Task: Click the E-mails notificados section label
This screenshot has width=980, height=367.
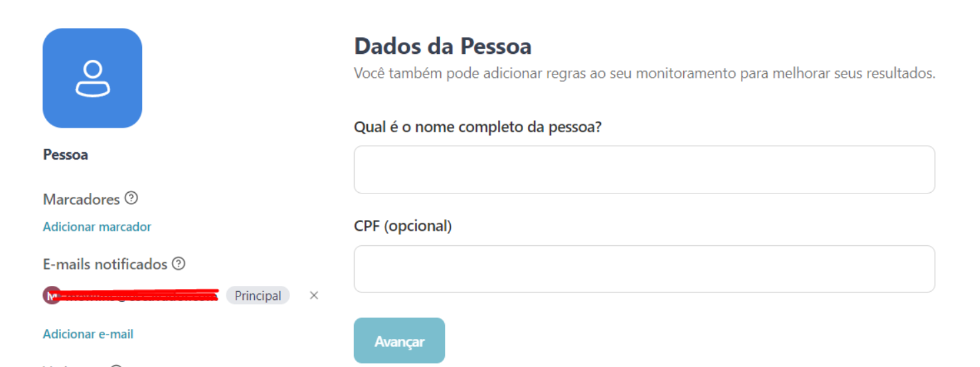Action: [105, 264]
